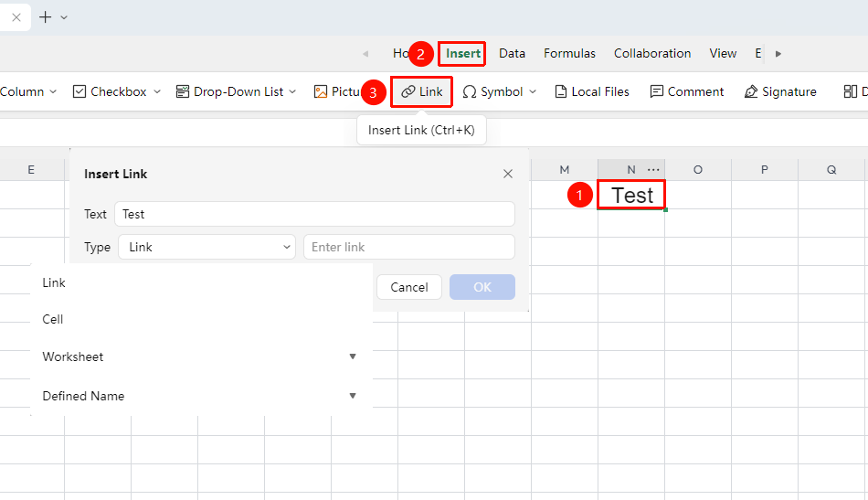
Task: Open the Column dropdown arrow
Action: 53,92
